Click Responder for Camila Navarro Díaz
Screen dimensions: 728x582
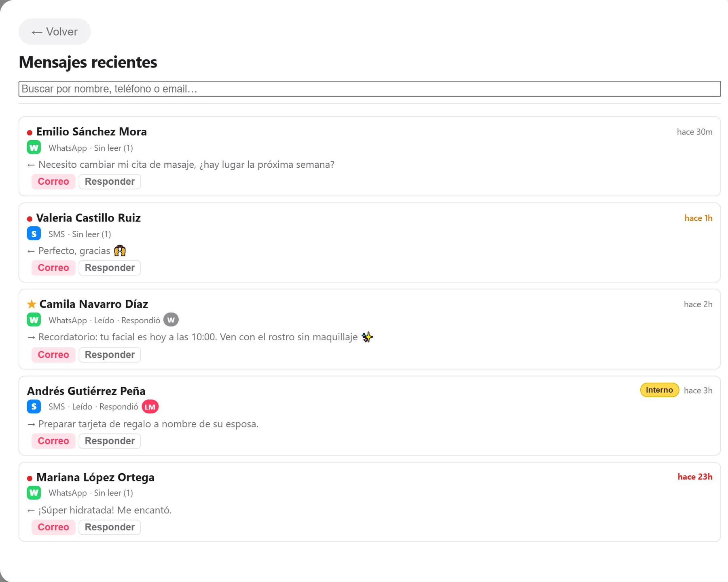[x=110, y=354]
